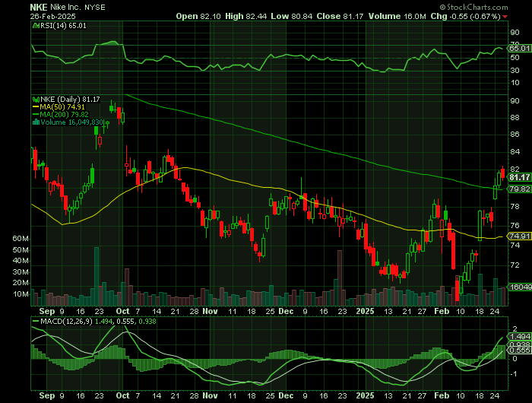
Task: Click the Open 82.10 value
Action: pyautogui.click(x=198, y=16)
